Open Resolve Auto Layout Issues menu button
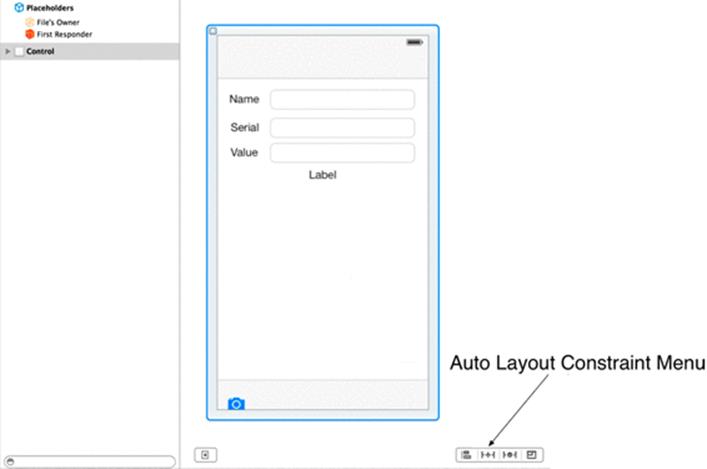Image resolution: width=707 pixels, height=469 pixels. 510,455
